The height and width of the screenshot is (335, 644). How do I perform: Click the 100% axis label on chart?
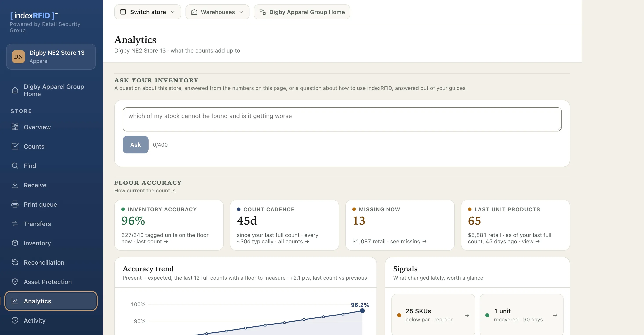(x=138, y=304)
